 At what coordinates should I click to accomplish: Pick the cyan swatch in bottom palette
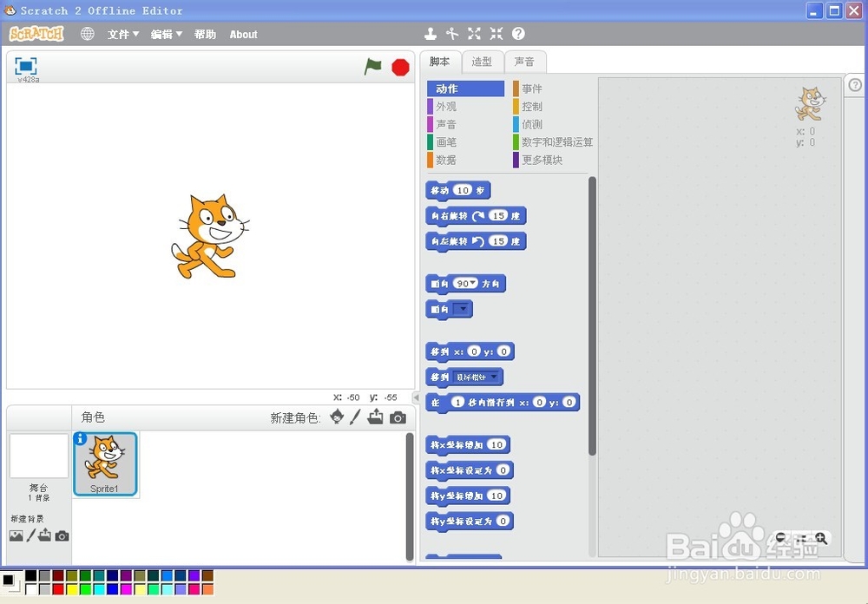point(99,588)
